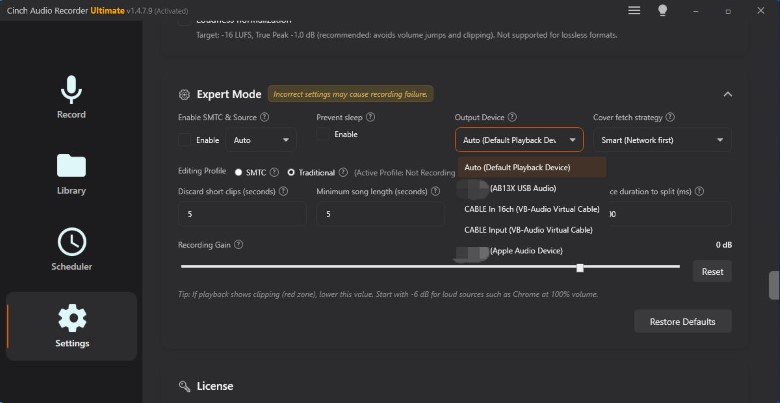Image resolution: width=780 pixels, height=403 pixels.
Task: Click the Expert Mode heading
Action: (229, 95)
